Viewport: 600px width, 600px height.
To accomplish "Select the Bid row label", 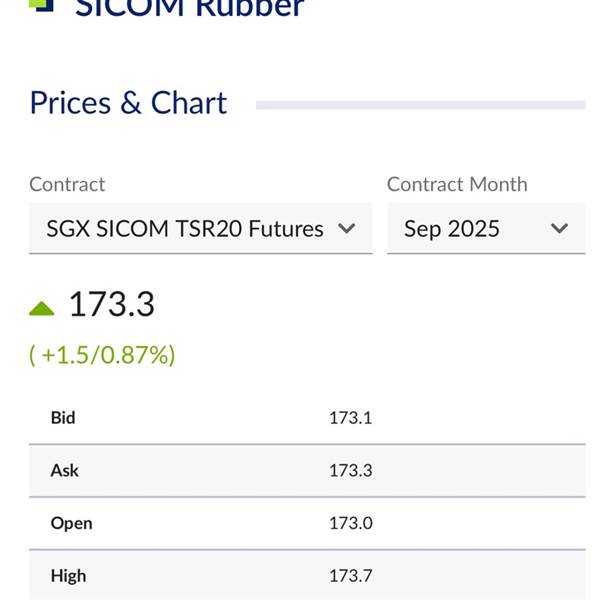I will [63, 418].
